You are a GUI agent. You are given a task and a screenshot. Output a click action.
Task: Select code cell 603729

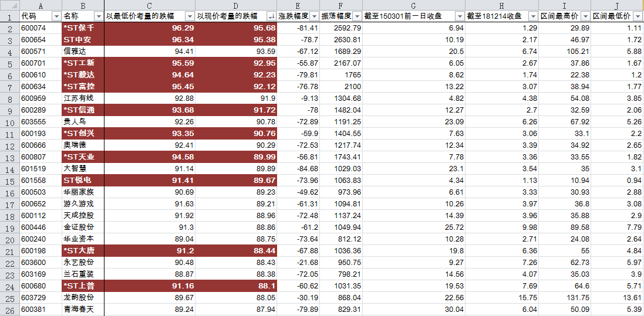tap(41, 297)
